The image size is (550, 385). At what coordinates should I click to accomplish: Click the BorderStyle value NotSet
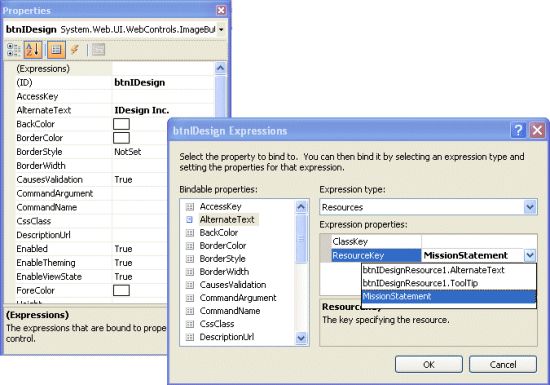pos(128,152)
